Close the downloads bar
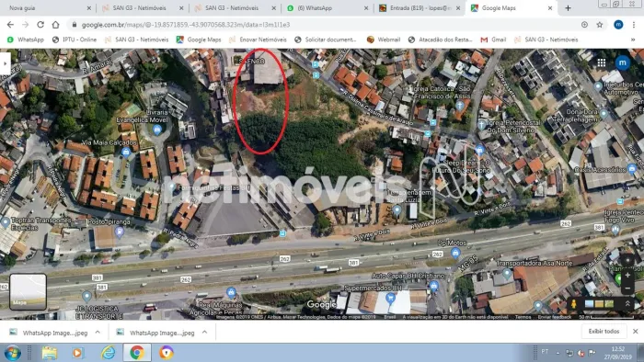The height and width of the screenshot is (362, 644). [636, 332]
